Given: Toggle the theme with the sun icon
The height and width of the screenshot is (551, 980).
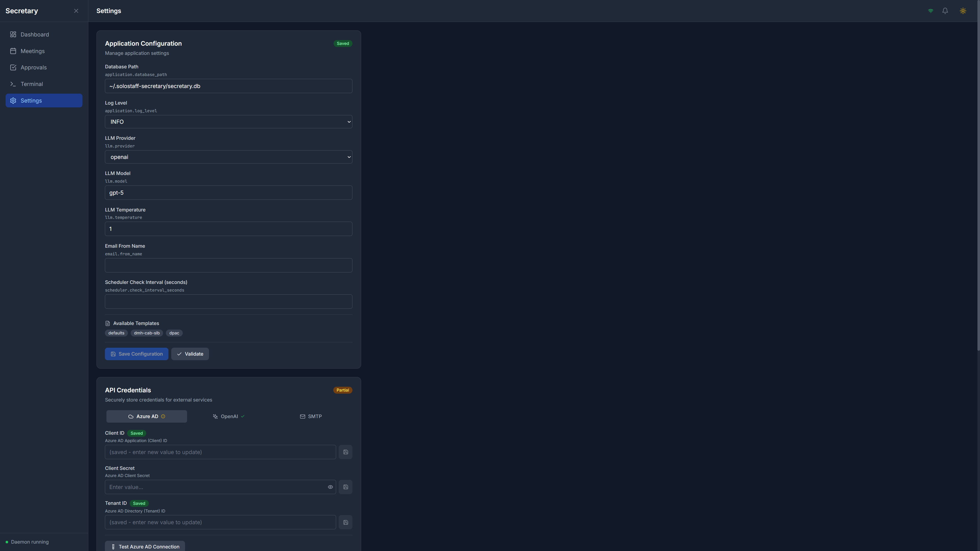Looking at the screenshot, I should click(962, 11).
